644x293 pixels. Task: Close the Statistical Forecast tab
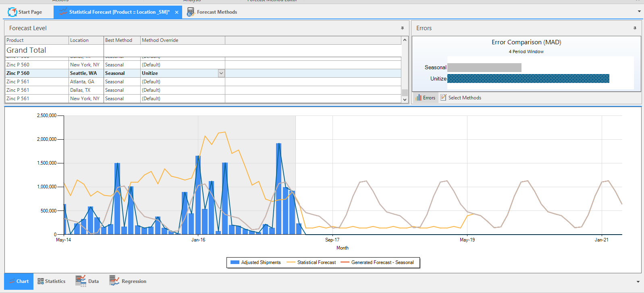pos(177,12)
